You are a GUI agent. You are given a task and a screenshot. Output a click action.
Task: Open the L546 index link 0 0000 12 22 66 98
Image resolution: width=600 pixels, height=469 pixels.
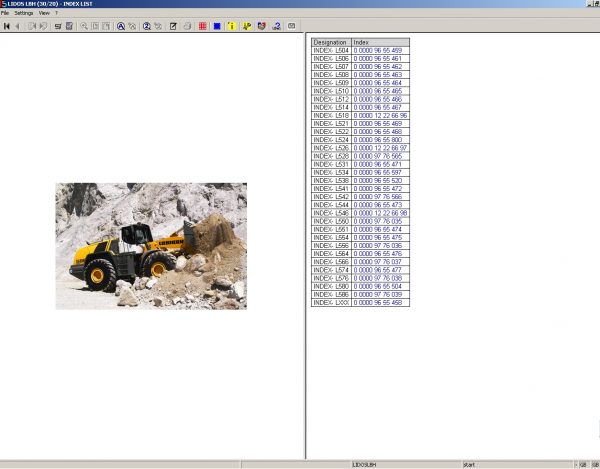(x=380, y=213)
